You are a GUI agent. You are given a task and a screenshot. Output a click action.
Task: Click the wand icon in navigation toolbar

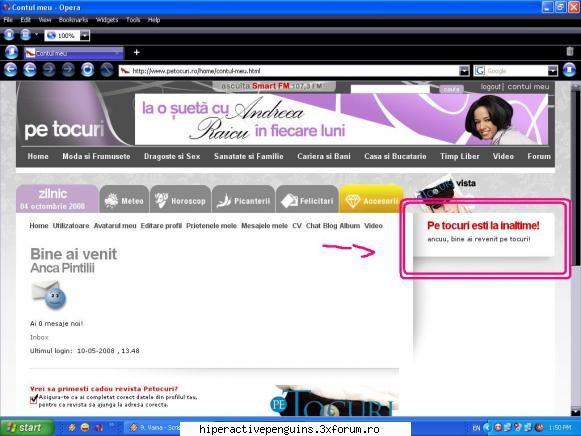(x=107, y=70)
